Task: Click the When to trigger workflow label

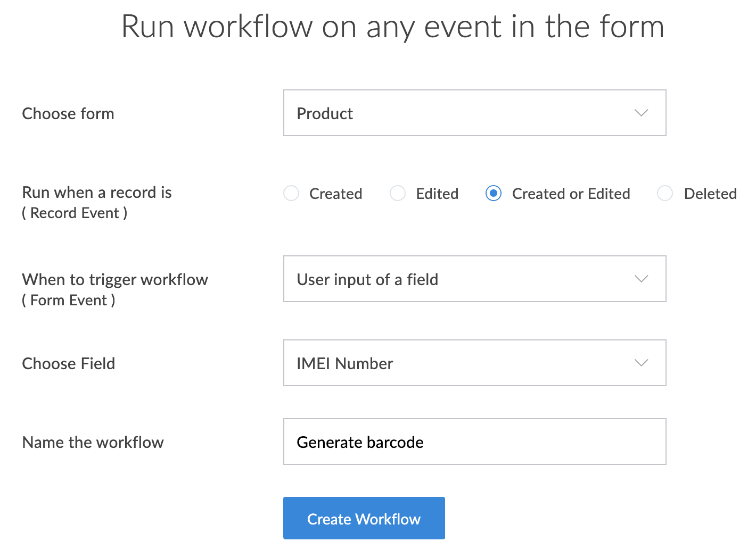Action: pos(115,279)
